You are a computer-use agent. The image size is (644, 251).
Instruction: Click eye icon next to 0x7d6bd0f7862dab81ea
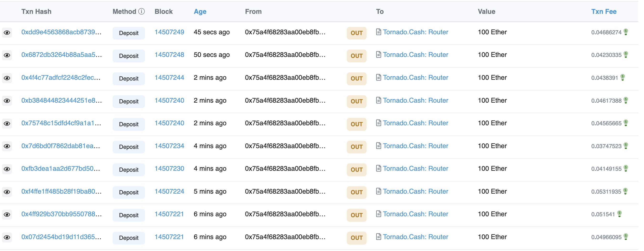[x=7, y=147]
